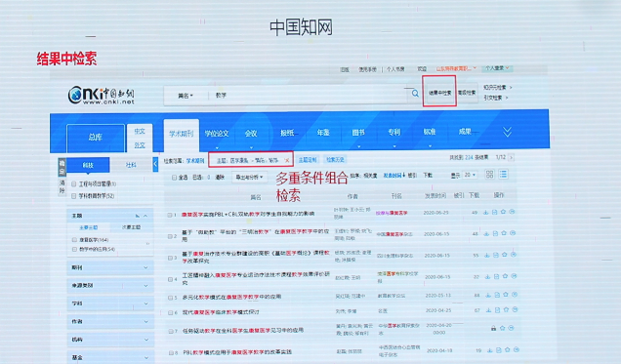Switch to list view layout icon
This screenshot has height=364, width=621.
click(503, 175)
